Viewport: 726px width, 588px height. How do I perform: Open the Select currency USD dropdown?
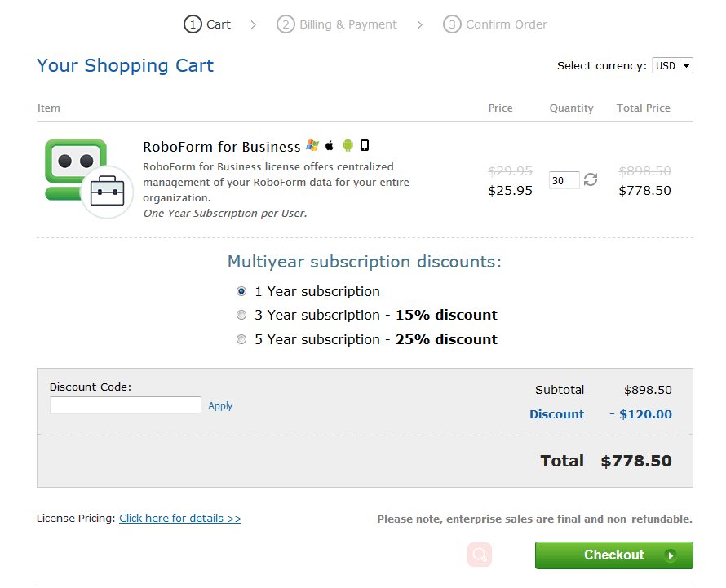(x=672, y=65)
